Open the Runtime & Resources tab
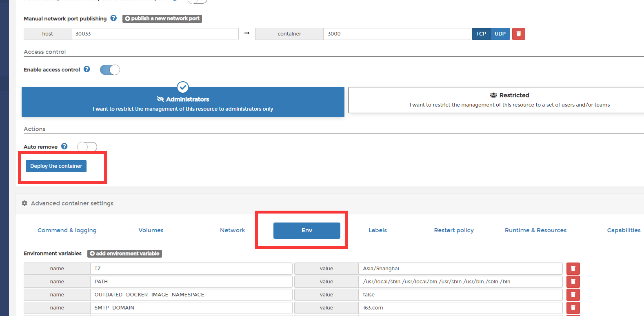 pyautogui.click(x=536, y=230)
